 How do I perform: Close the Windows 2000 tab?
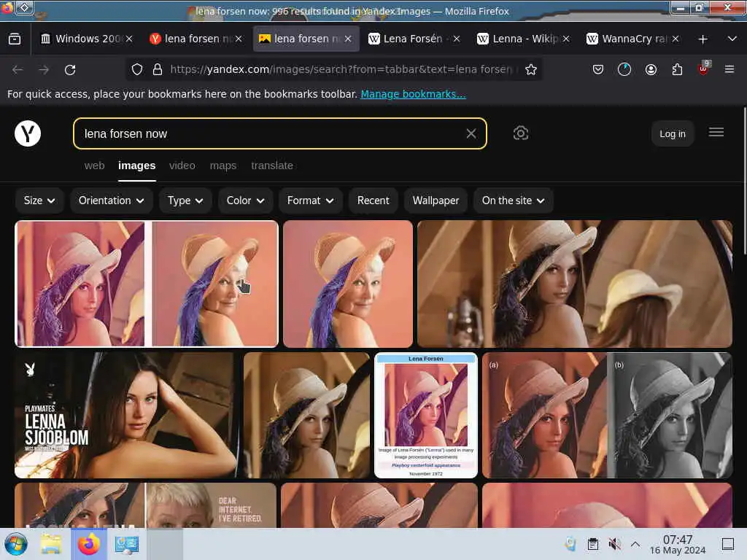[129, 39]
